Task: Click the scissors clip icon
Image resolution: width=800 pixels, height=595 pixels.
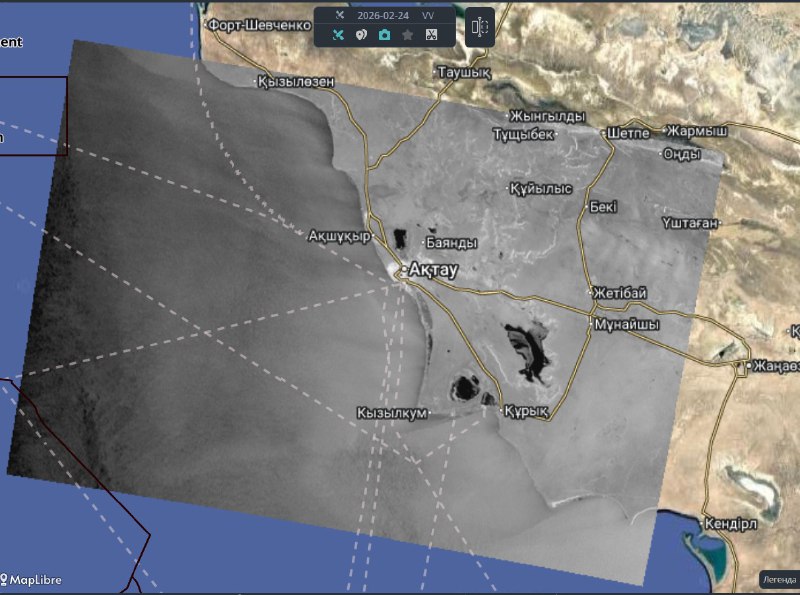Action: coord(431,35)
